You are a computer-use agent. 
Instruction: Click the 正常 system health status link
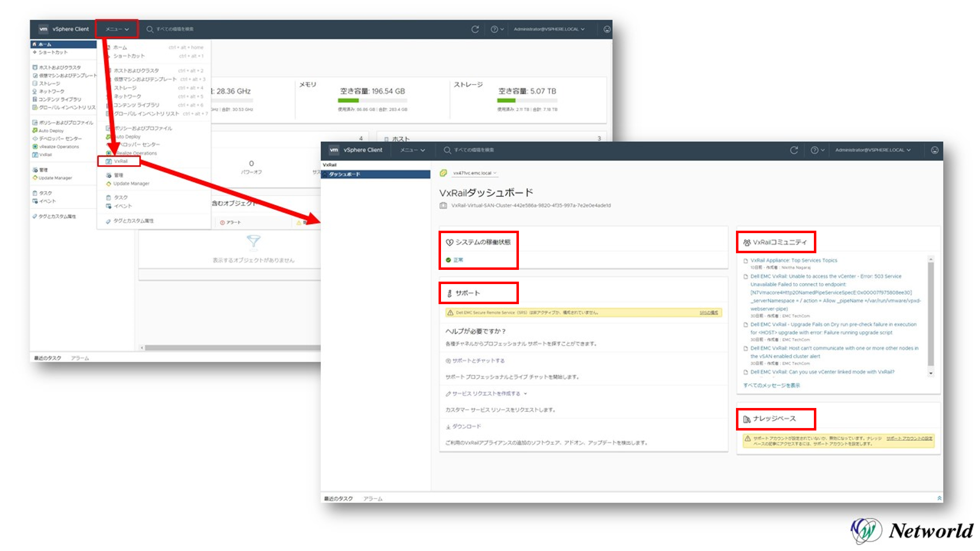point(458,260)
